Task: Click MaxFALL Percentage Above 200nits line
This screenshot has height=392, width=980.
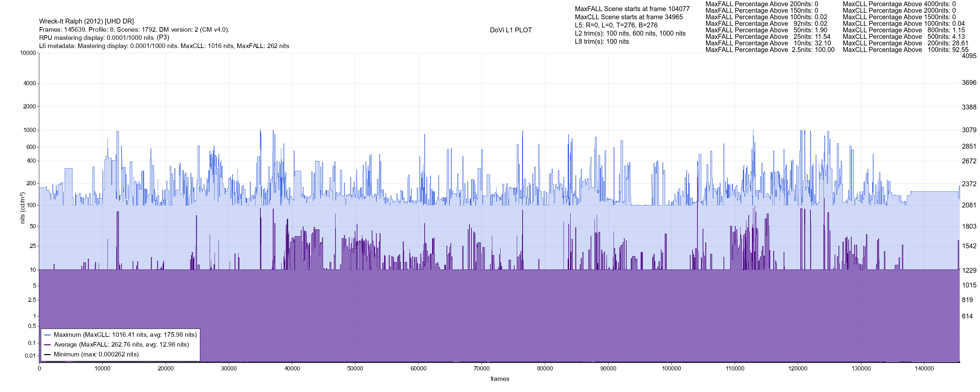Action: [x=762, y=4]
